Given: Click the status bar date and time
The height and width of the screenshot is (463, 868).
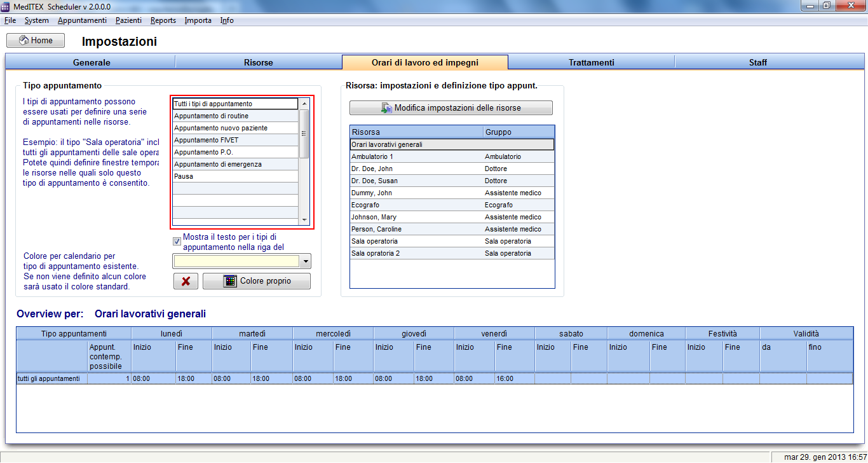Looking at the screenshot, I should coord(825,457).
